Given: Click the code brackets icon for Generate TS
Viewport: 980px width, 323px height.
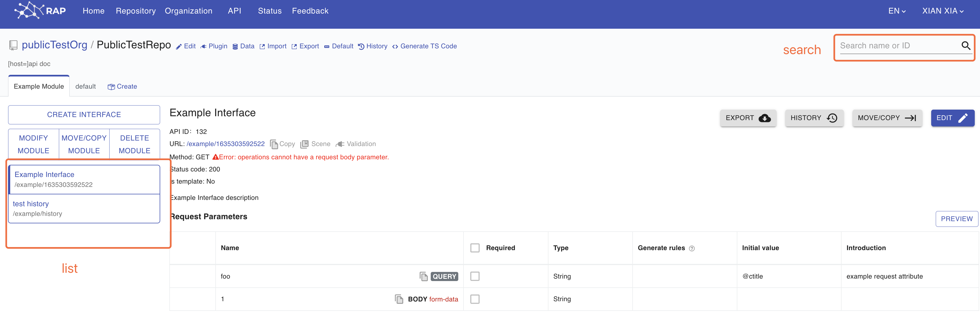Looking at the screenshot, I should click(395, 46).
